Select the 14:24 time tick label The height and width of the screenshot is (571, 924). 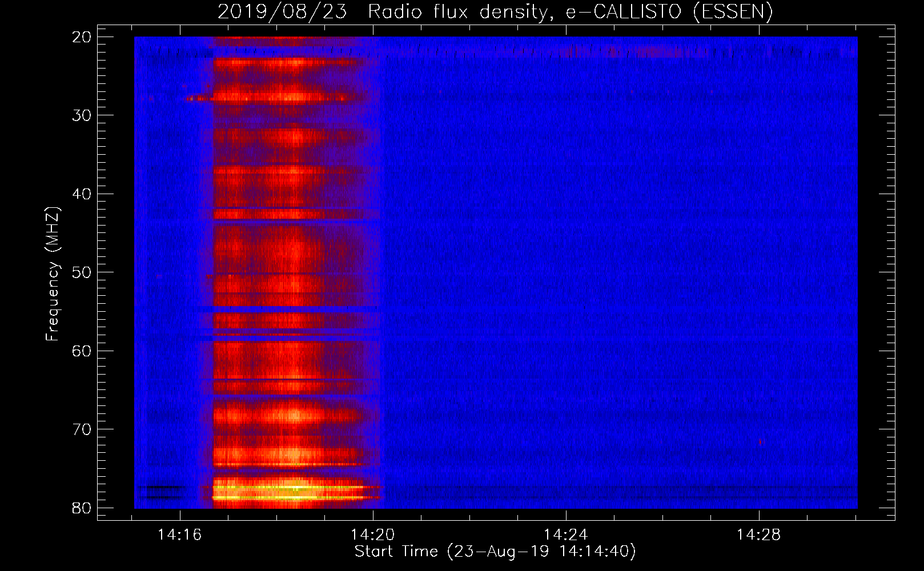(566, 535)
